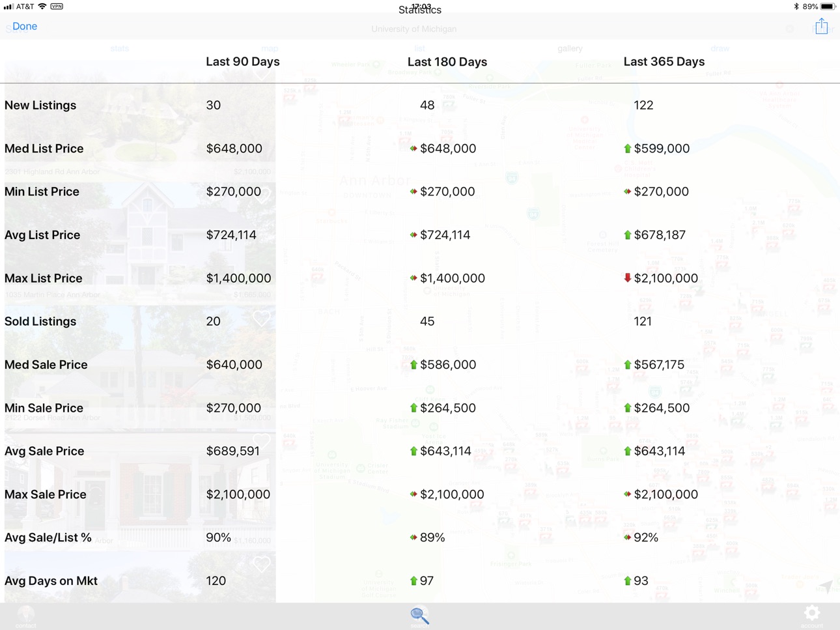Image resolution: width=840 pixels, height=630 pixels.
Task: Tap the faded stats tab
Action: coord(120,49)
